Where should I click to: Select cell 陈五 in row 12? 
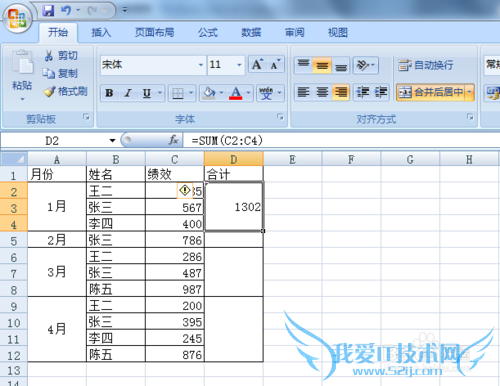click(116, 354)
